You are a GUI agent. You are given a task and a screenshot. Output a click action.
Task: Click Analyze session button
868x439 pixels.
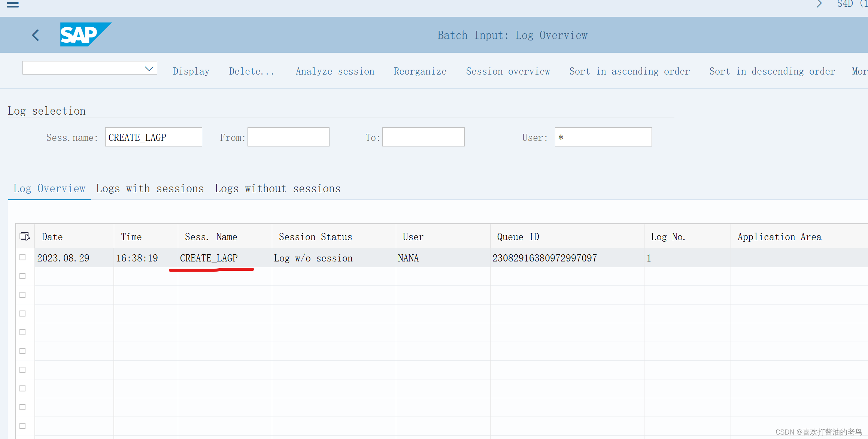click(x=335, y=72)
